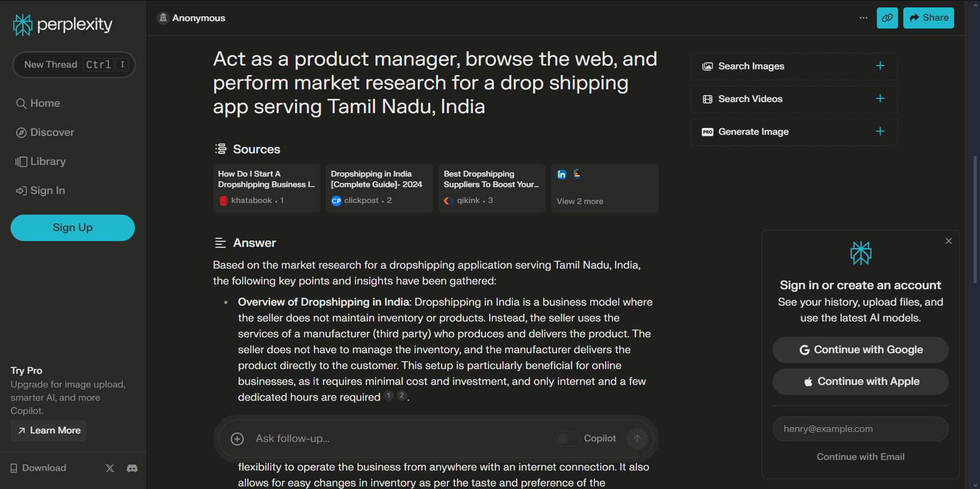Click the Library books icon
980x489 pixels.
click(x=21, y=162)
